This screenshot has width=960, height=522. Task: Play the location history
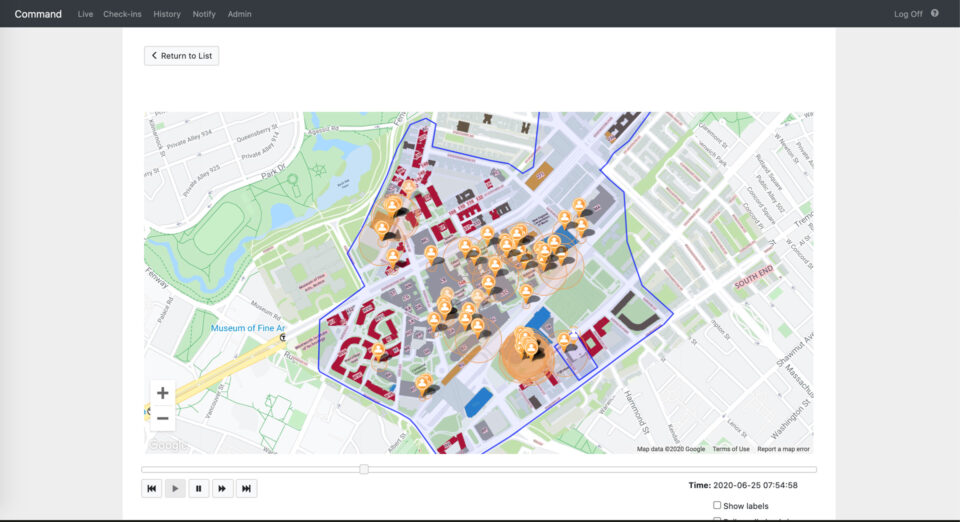coord(175,488)
